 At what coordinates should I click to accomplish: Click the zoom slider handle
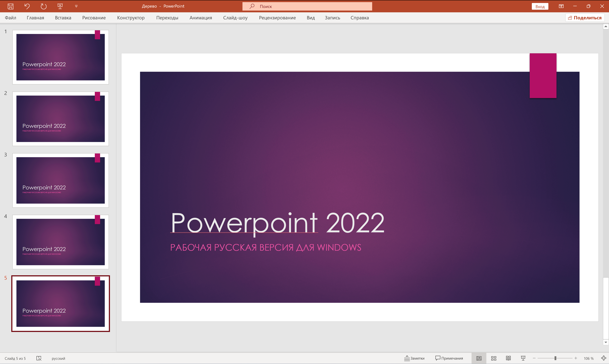[555, 358]
